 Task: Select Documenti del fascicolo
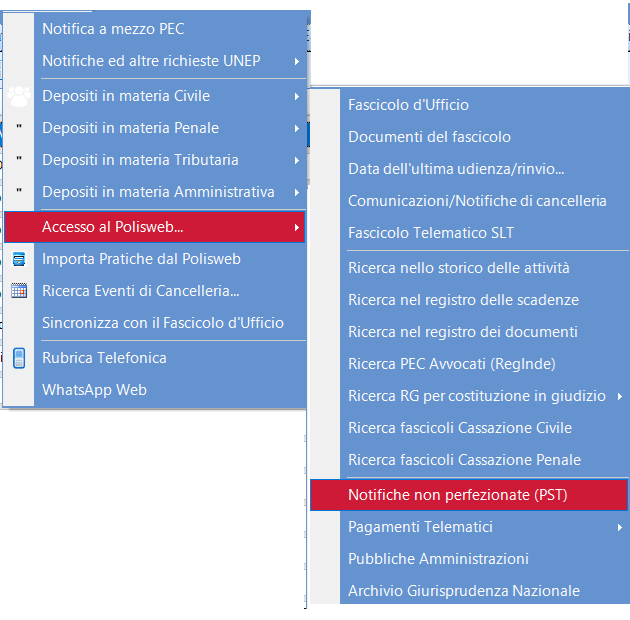(430, 137)
